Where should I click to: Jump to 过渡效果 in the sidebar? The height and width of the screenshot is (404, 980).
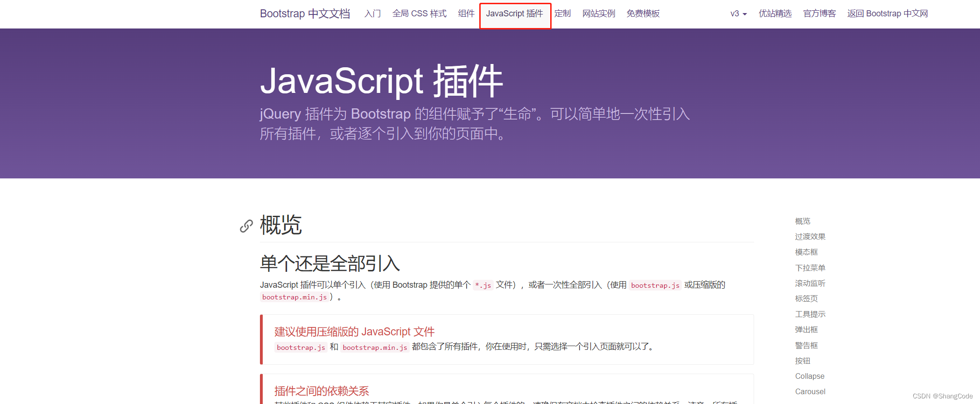point(810,236)
